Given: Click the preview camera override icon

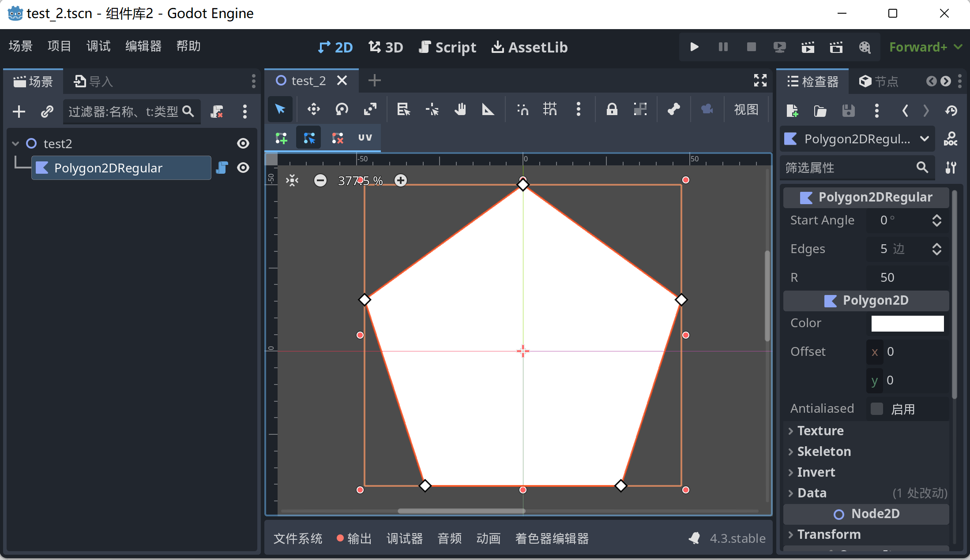Looking at the screenshot, I should coord(707,109).
